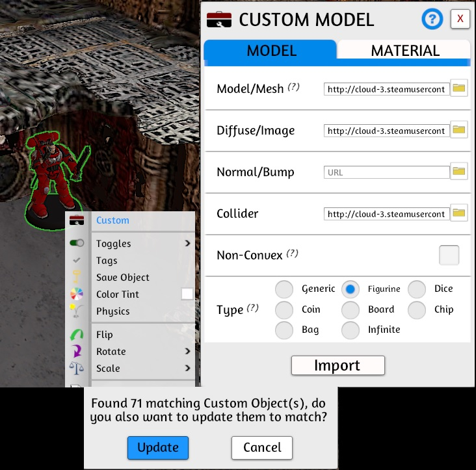This screenshot has width=476, height=470.
Task: Click the Diffuse/Image URL input field
Action: 386,131
